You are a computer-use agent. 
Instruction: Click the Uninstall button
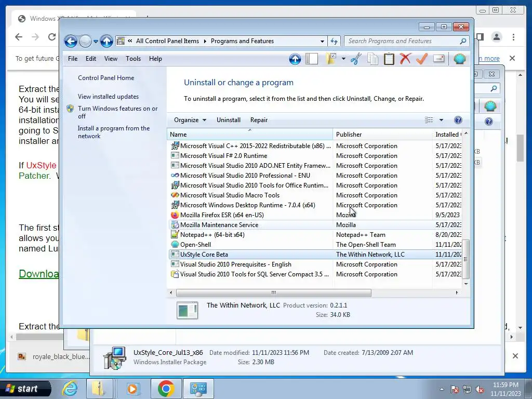[x=229, y=120]
